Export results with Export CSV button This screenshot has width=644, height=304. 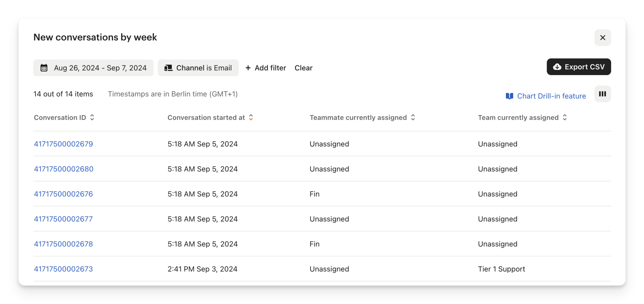[579, 67]
